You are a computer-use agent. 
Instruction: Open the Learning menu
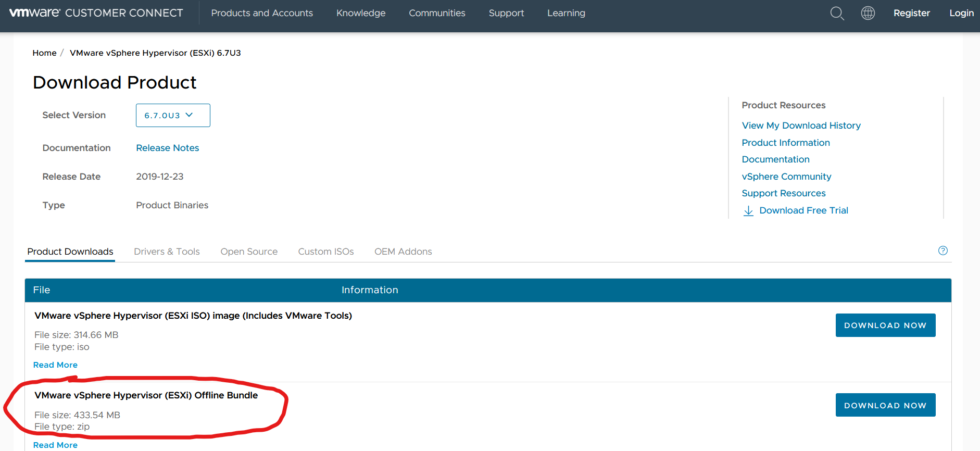[566, 13]
